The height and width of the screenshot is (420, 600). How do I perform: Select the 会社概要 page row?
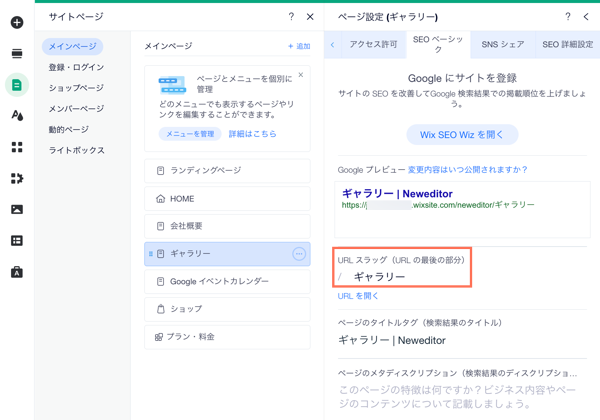pyautogui.click(x=227, y=226)
